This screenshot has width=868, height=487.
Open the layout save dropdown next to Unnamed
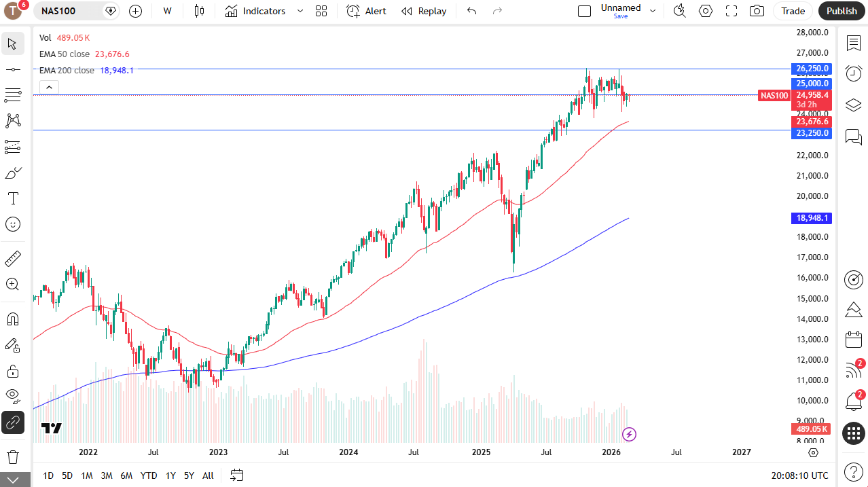pos(652,11)
